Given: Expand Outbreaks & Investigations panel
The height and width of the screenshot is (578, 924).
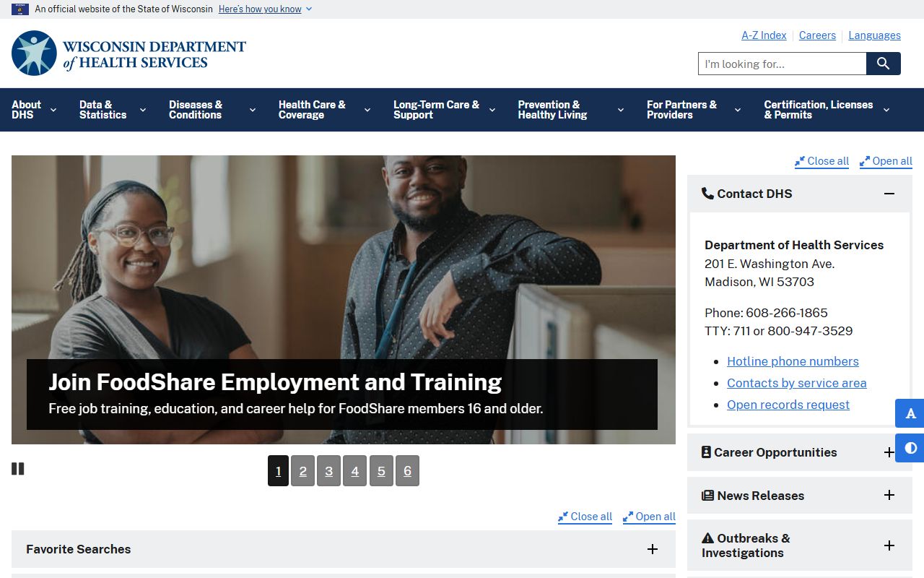Looking at the screenshot, I should point(889,545).
